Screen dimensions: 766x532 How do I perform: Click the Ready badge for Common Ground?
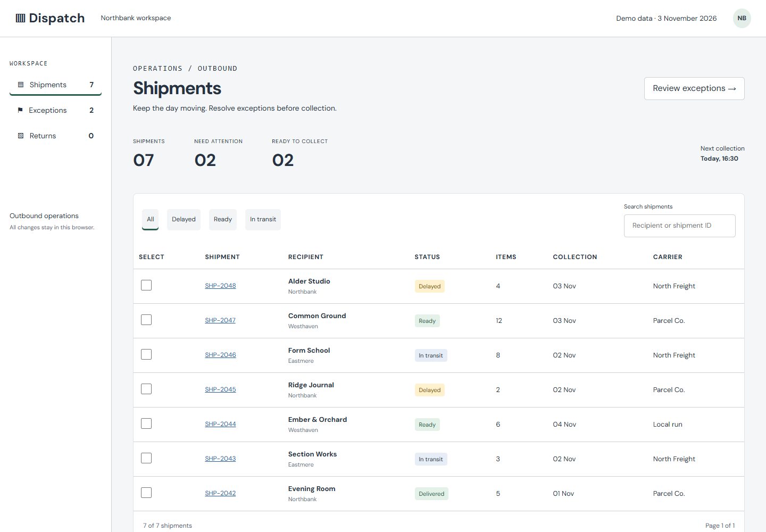(x=427, y=321)
